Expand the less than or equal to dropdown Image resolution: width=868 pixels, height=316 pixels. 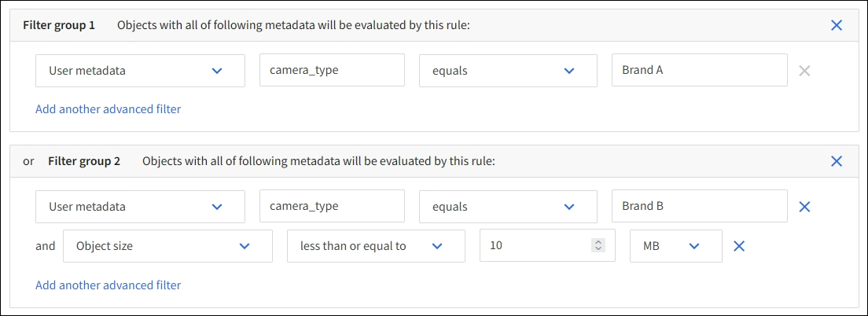(376, 246)
